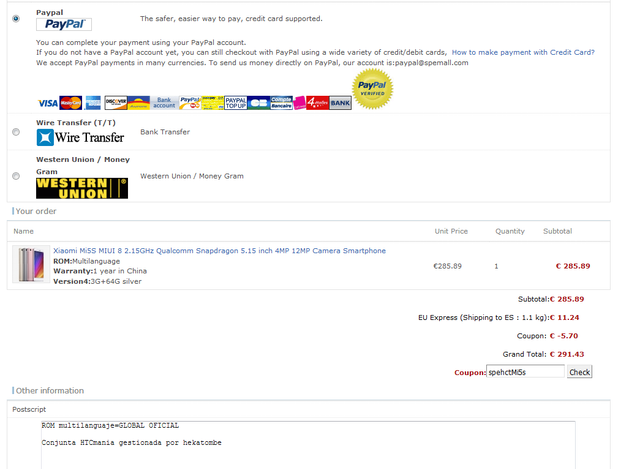Click the 'Name' column header
This screenshot has height=469, width=640.
tap(24, 231)
